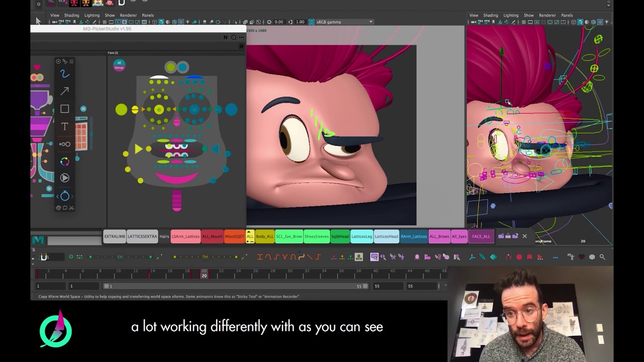The image size is (644, 362).
Task: Click the RArm_Lattices set button
Action: [414, 236]
